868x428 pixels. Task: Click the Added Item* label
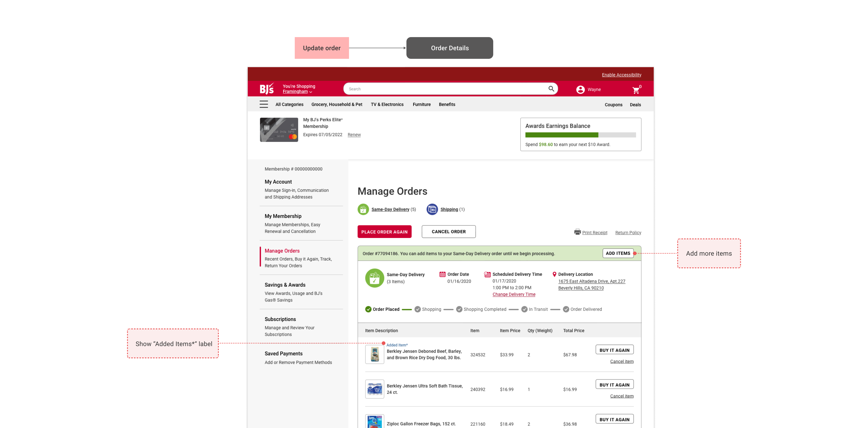click(397, 345)
